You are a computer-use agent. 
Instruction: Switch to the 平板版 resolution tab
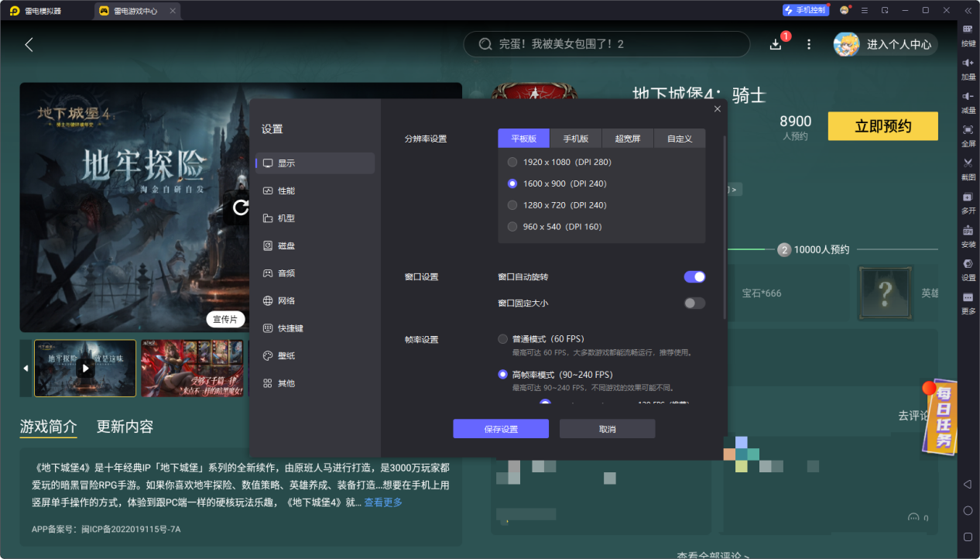tap(523, 139)
